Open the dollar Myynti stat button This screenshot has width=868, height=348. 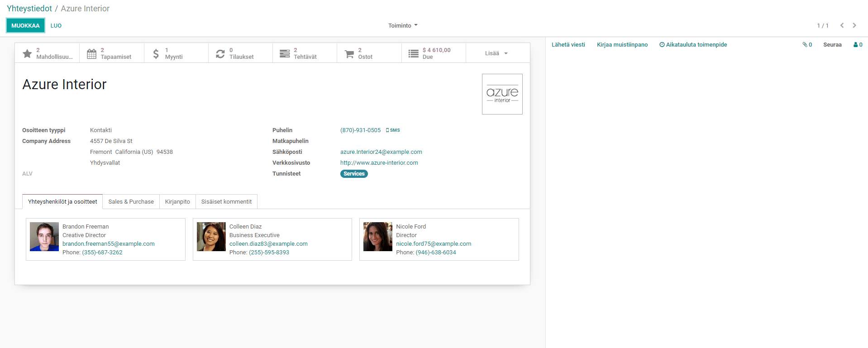(176, 53)
